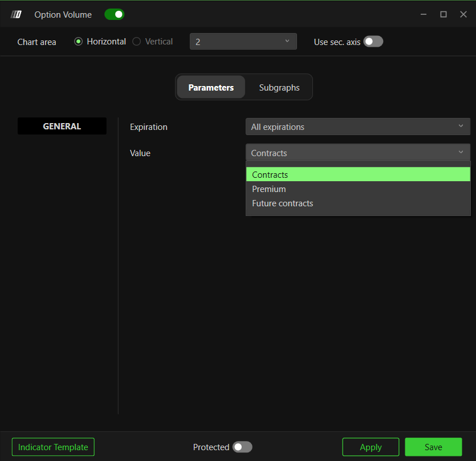476x461 pixels.
Task: Select the GENERAL section
Action: [62, 127]
